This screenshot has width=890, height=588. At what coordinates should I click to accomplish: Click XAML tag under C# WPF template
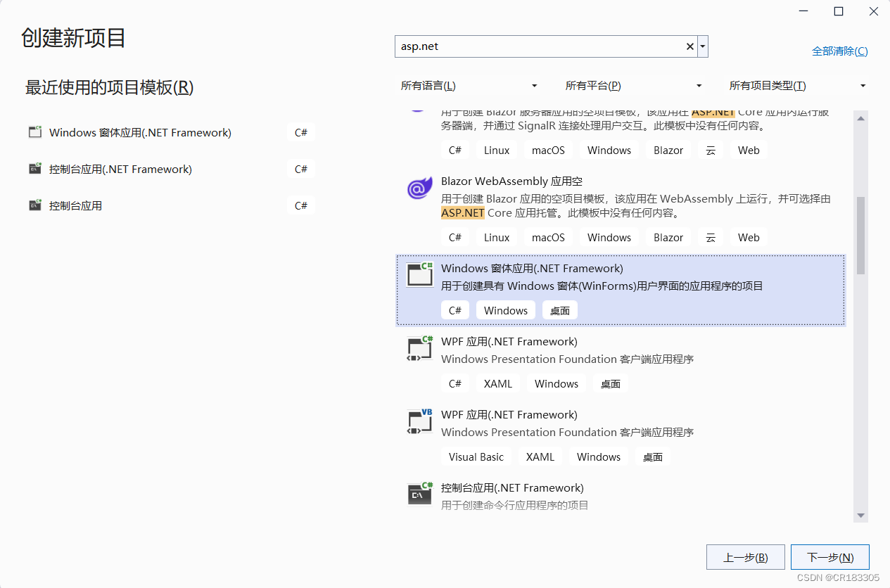click(498, 383)
